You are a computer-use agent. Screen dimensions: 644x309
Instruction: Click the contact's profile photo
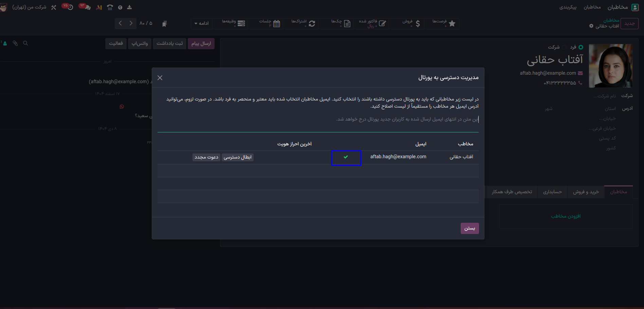click(x=610, y=66)
